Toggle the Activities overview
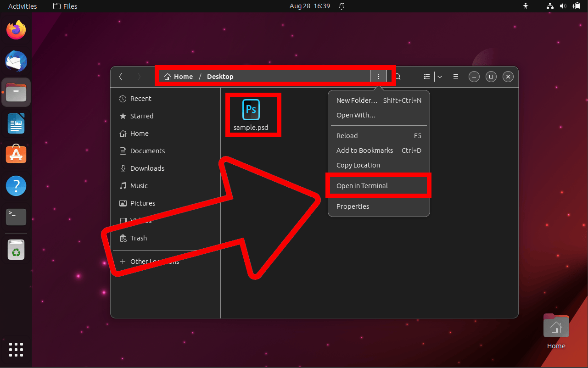 [22, 6]
